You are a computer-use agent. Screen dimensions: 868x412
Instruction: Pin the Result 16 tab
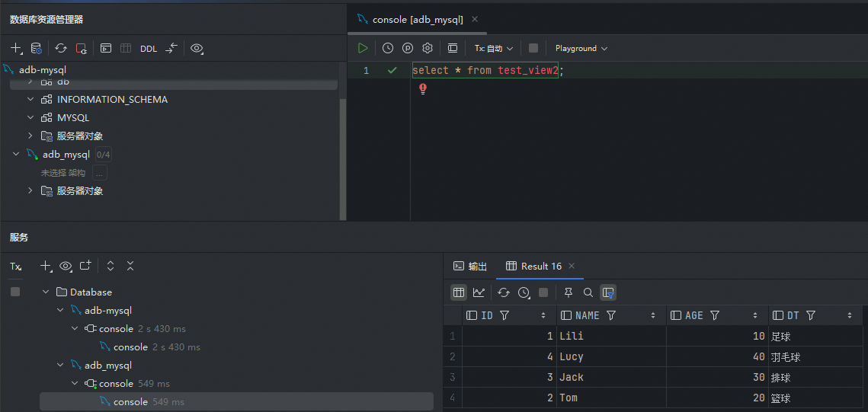tap(569, 292)
